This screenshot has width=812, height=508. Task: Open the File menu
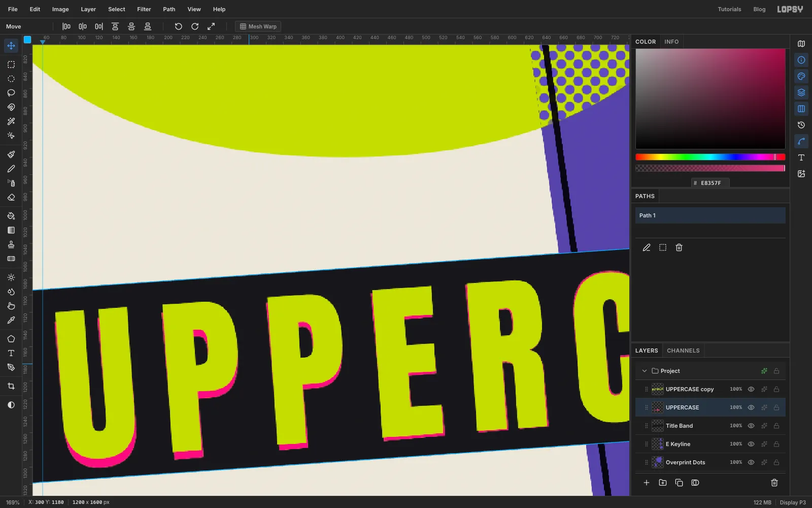13,9
